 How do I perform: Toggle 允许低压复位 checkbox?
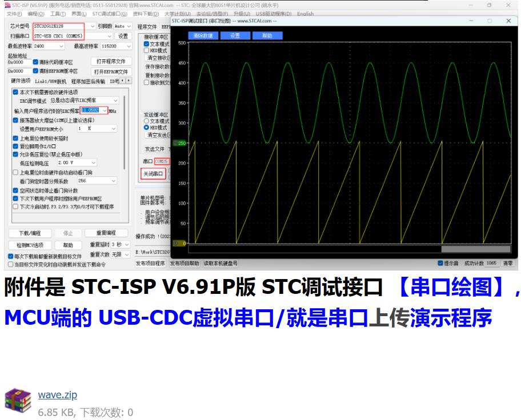(x=15, y=155)
